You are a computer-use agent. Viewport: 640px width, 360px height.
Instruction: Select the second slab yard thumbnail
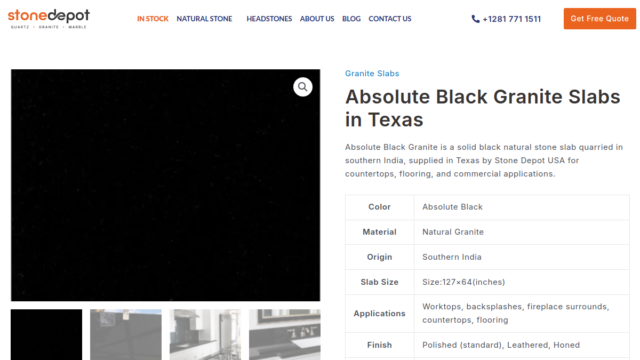coord(126,334)
